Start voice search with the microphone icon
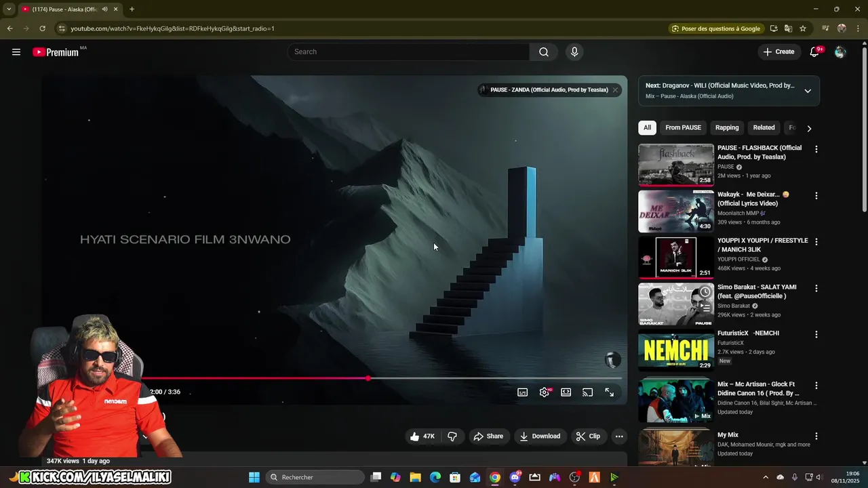Image resolution: width=868 pixels, height=488 pixels. click(x=574, y=52)
